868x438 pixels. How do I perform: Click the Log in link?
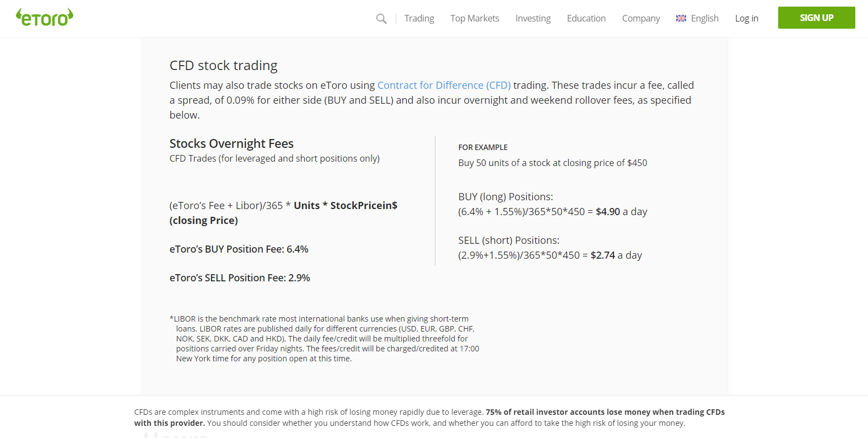tap(746, 18)
